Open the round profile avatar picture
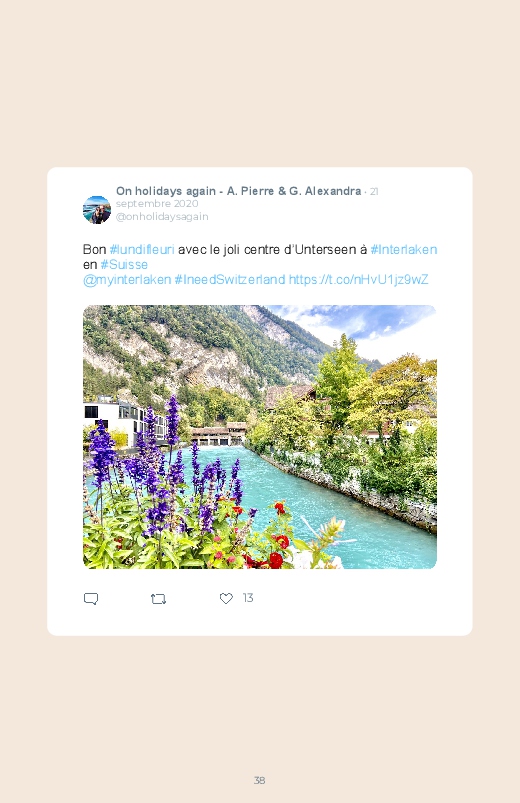Screen dimensions: 520x803 (x=97, y=209)
